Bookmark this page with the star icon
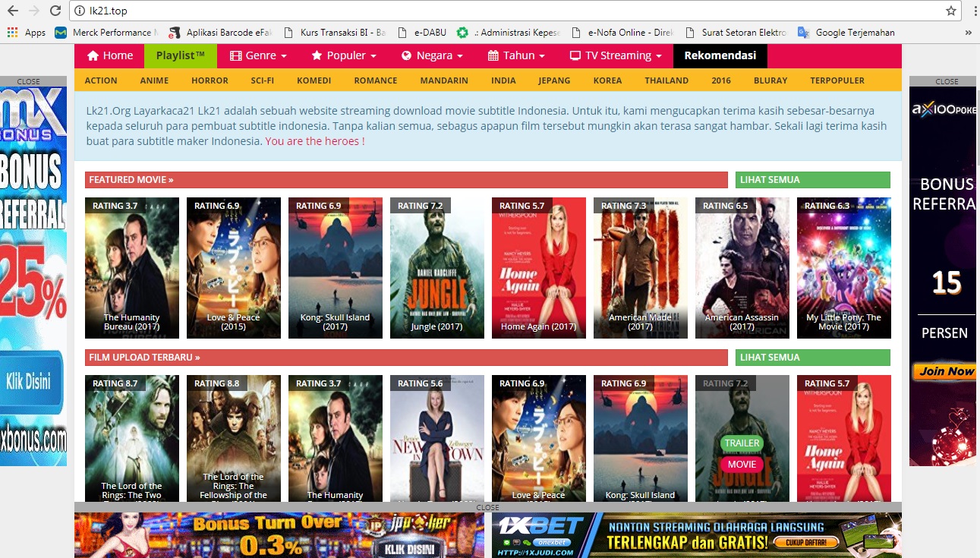The width and height of the screenshot is (980, 558). click(x=950, y=11)
